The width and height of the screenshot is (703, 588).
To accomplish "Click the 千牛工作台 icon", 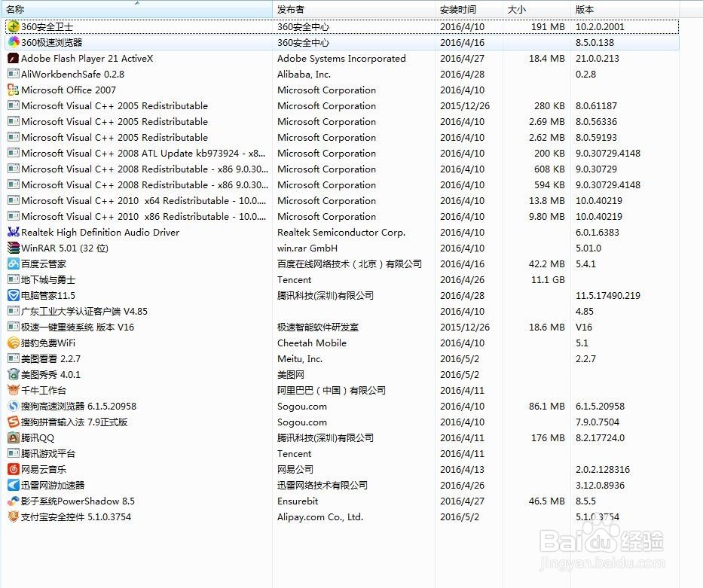I will 14,390.
